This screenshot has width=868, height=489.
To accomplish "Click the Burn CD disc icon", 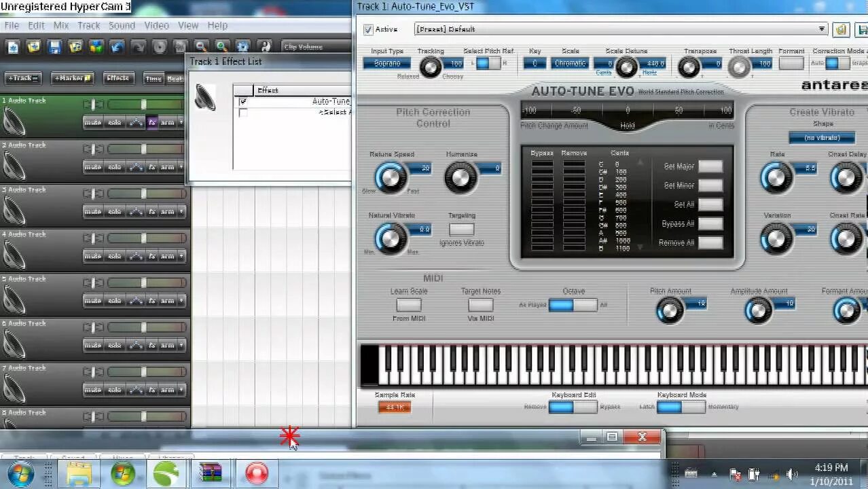I will point(160,47).
